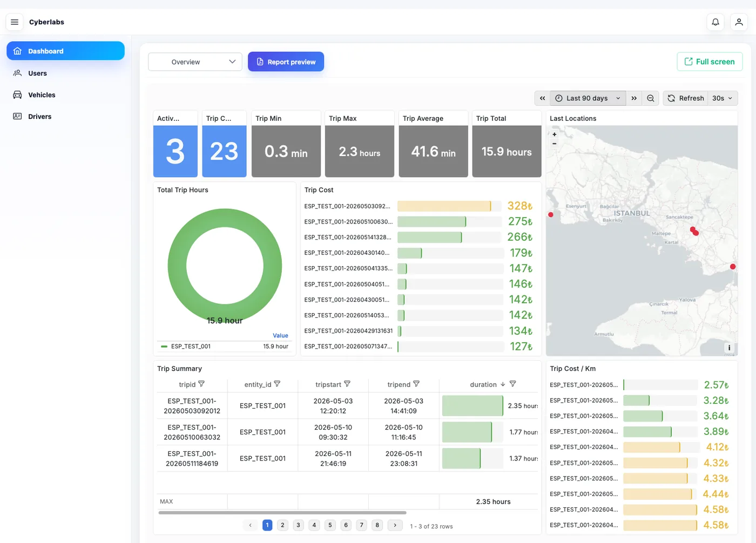
Task: Toggle ESP_TEST_001 legend series
Action: [191, 347]
